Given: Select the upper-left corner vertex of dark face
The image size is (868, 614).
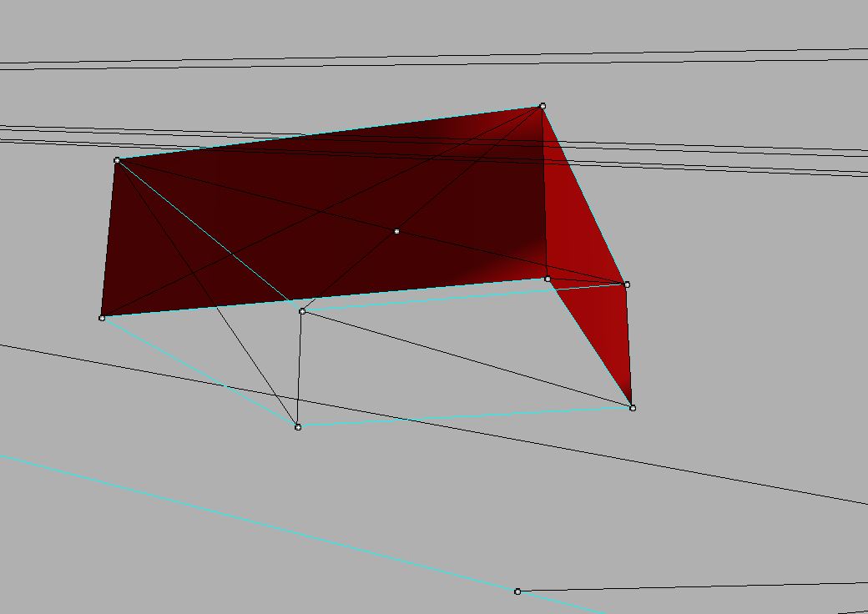Looking at the screenshot, I should pos(118,160).
